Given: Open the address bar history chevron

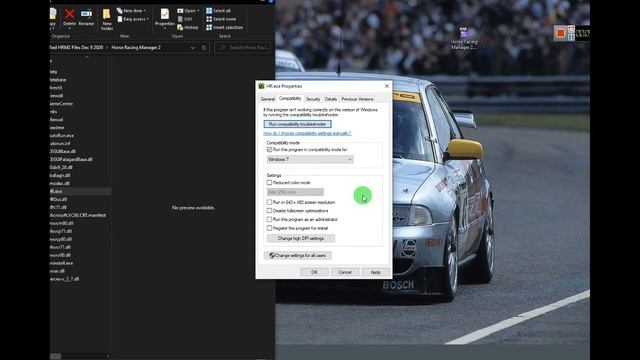Looking at the screenshot, I should click(193, 48).
